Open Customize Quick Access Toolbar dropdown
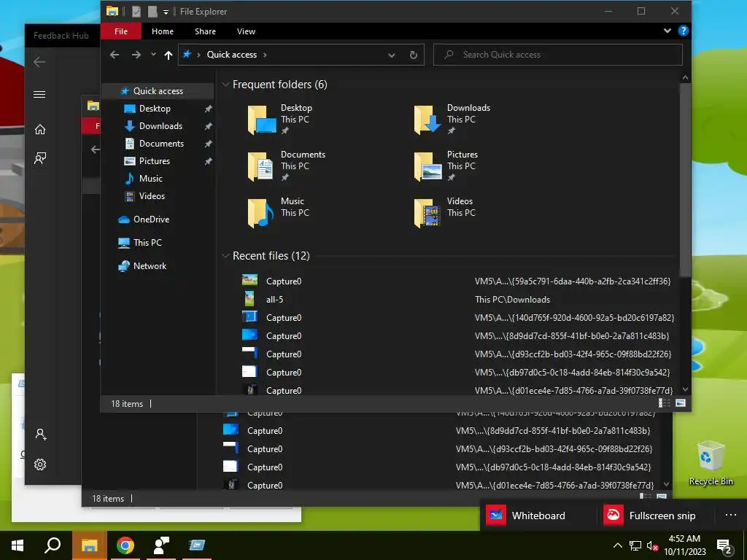 166,12
